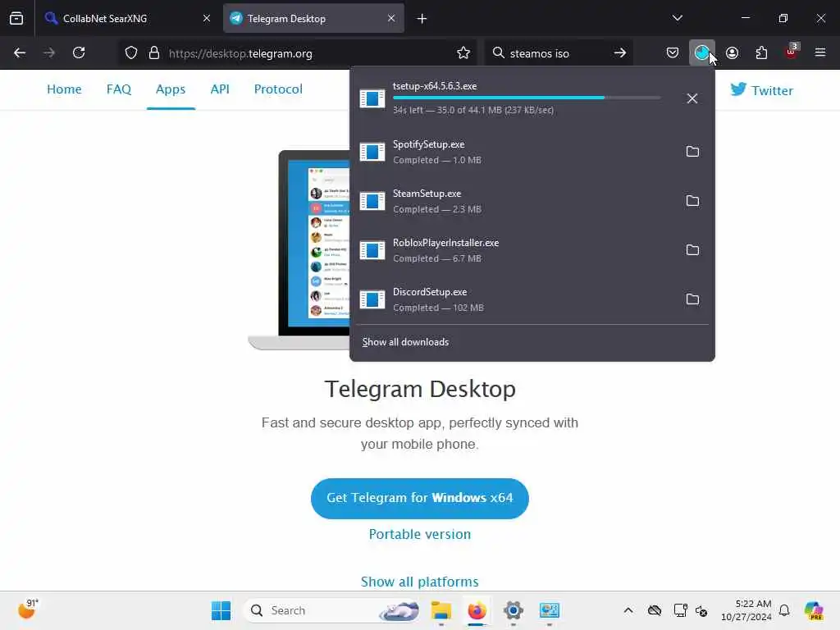Open the extensions puzzle icon

click(761, 53)
